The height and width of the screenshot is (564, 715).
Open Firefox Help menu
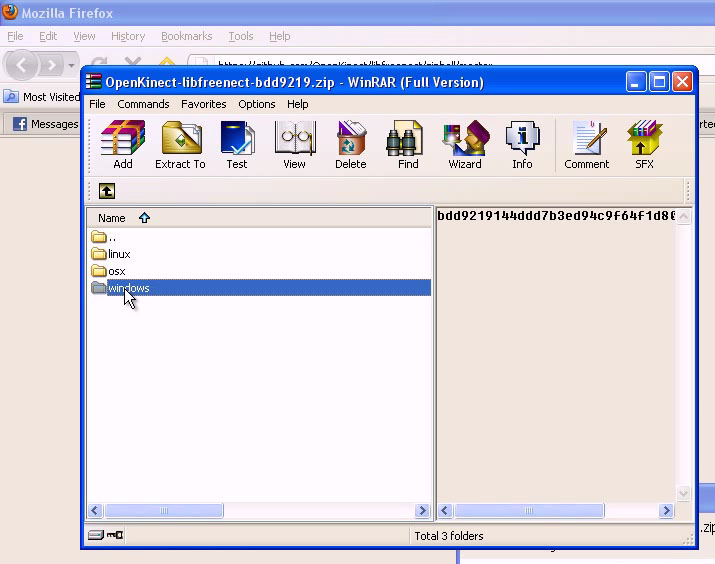click(280, 36)
